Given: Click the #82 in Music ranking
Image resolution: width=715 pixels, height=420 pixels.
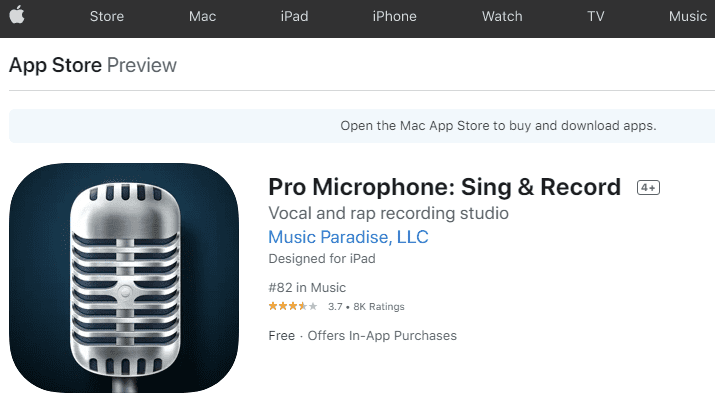Looking at the screenshot, I should (307, 288).
